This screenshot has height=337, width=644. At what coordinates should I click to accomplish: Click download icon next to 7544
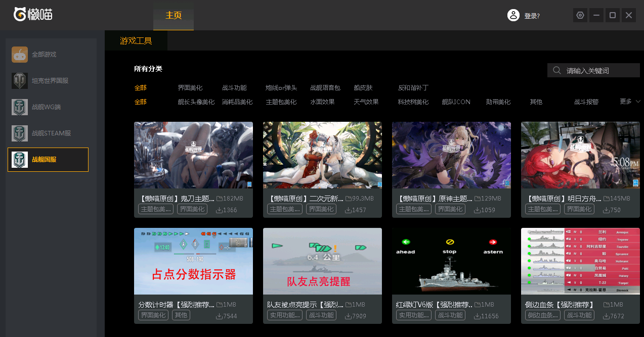[x=220, y=316]
